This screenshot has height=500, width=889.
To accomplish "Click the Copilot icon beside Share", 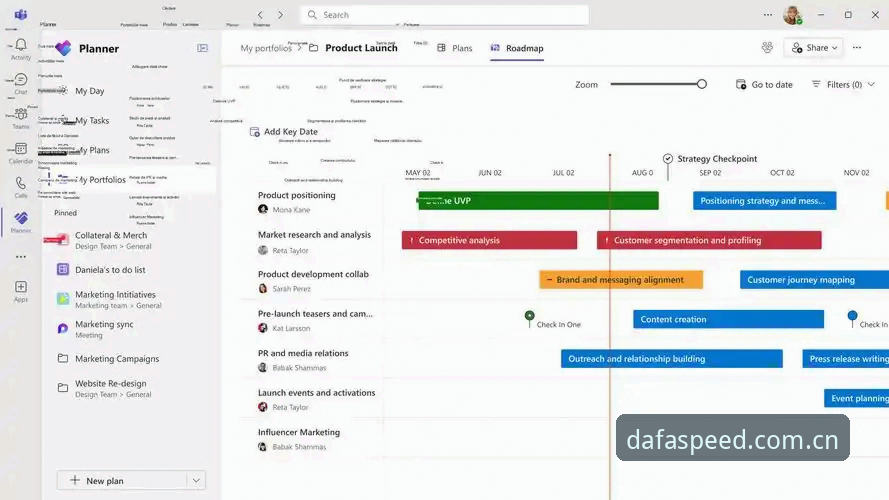I will coord(767,48).
